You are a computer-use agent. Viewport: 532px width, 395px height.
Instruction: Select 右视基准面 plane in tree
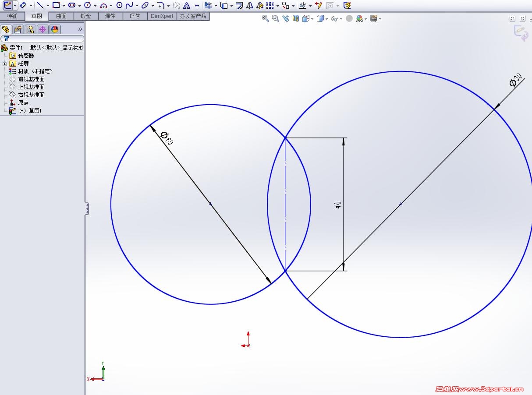coord(27,95)
